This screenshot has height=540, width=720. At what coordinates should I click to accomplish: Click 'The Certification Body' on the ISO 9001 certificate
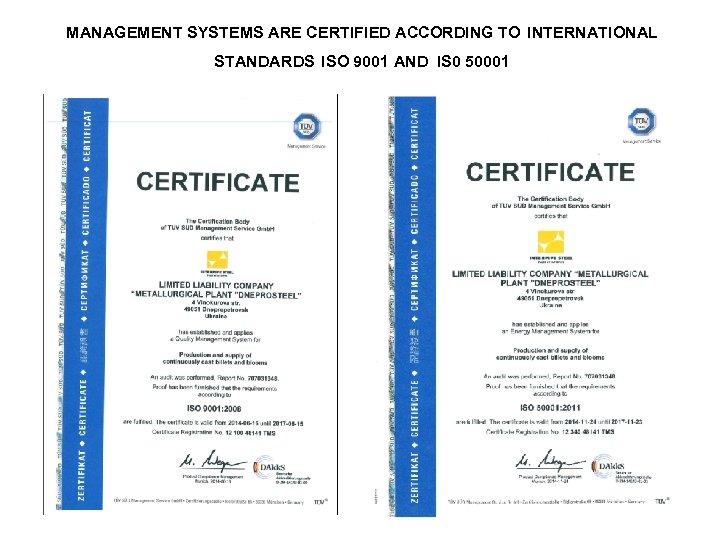coord(218,221)
